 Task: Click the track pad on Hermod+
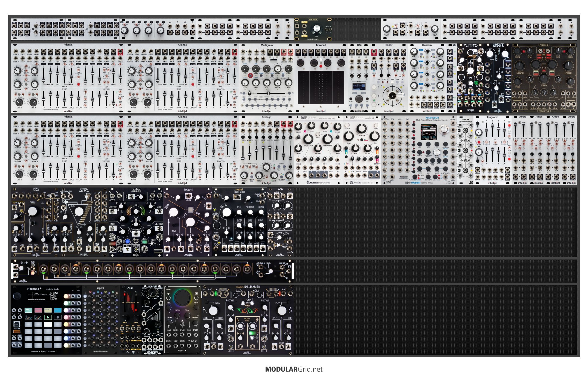(48, 310)
